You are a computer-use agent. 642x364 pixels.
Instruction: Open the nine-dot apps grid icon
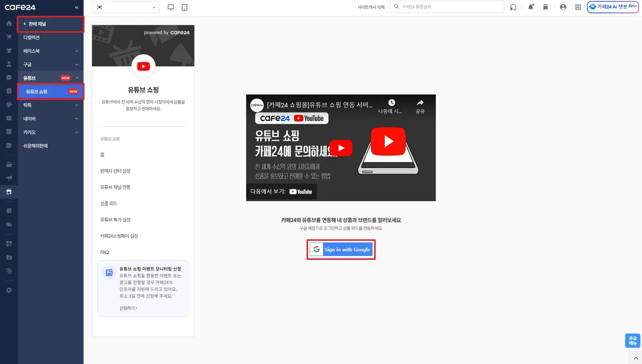click(x=578, y=7)
